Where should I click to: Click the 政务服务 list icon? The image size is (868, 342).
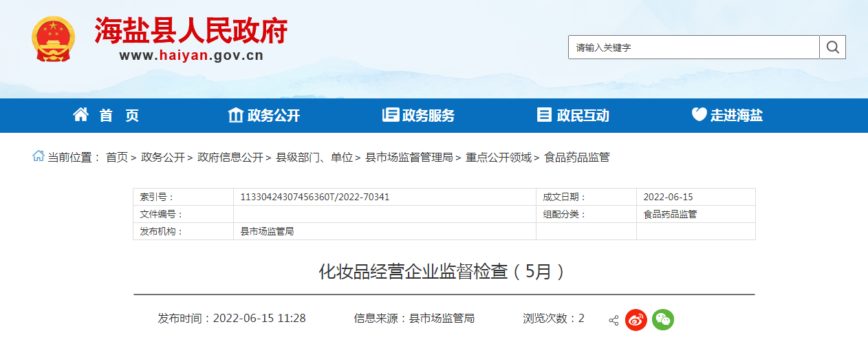pyautogui.click(x=390, y=115)
